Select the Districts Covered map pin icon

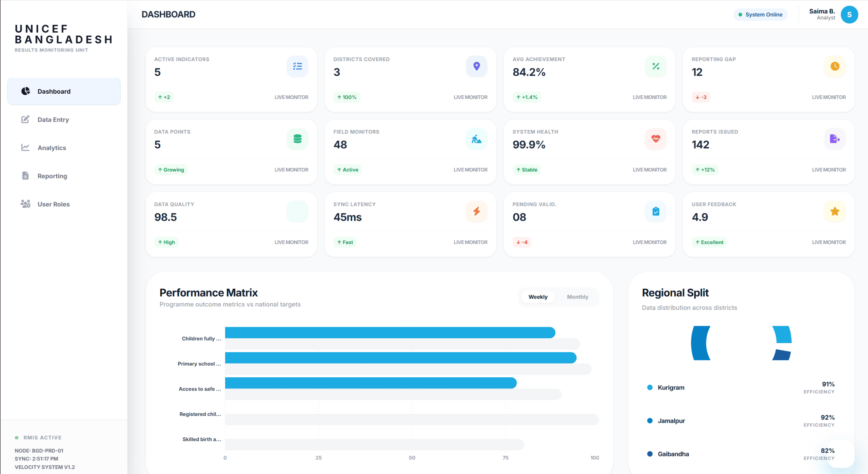point(476,66)
